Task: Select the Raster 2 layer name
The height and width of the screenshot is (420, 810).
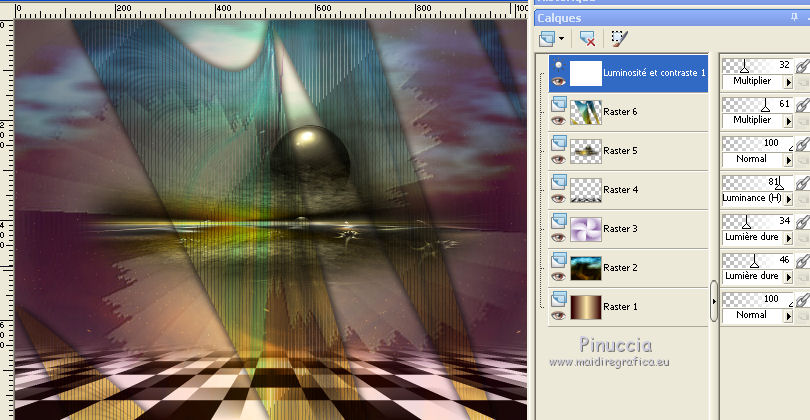Action: 620,268
